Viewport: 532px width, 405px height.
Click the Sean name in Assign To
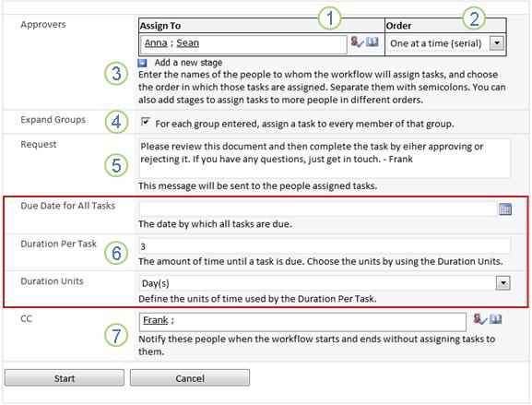coord(187,43)
